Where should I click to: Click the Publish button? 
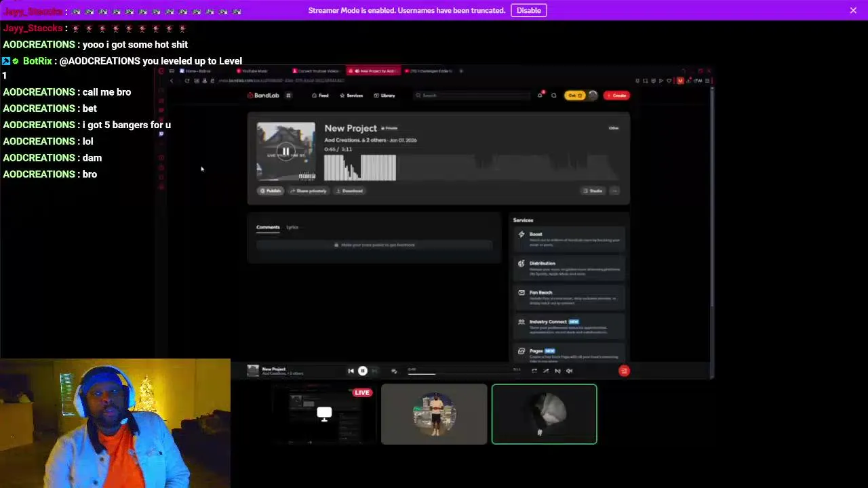[270, 191]
